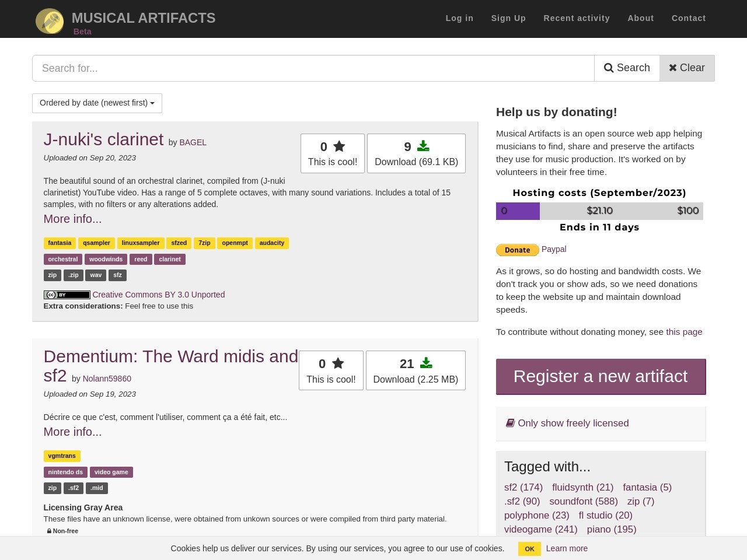Viewport: 747px width, 560px height.
Task: Go to the About page
Action: tap(640, 19)
